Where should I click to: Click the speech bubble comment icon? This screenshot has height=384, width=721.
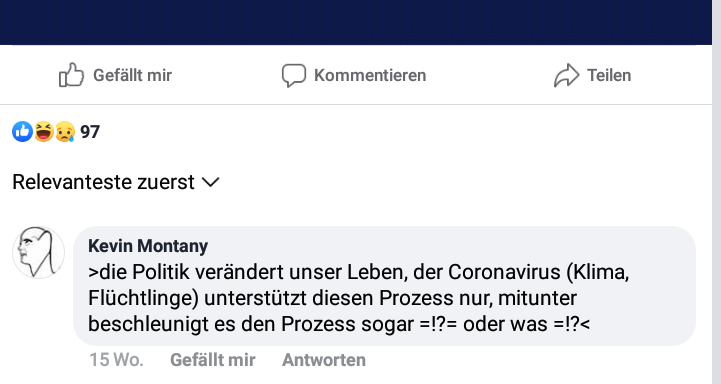point(294,75)
